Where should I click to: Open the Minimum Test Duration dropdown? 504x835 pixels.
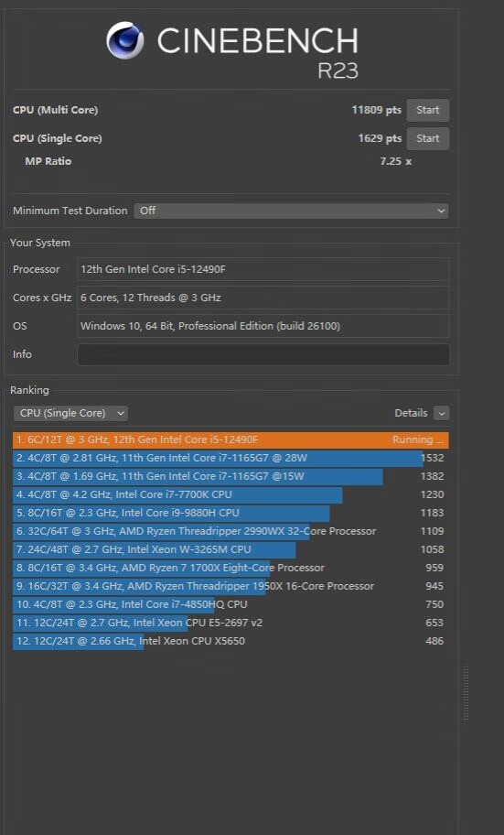tap(291, 211)
